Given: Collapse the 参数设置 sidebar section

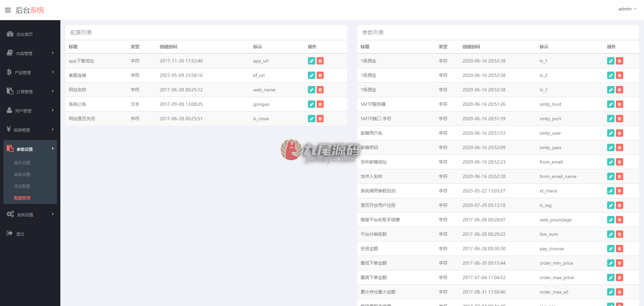Looking at the screenshot, I should [x=30, y=149].
